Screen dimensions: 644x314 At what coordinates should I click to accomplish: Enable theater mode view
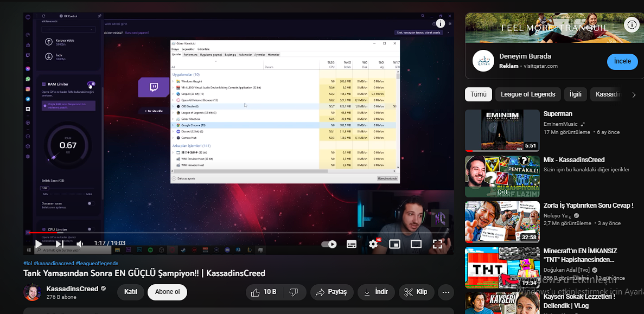(x=416, y=244)
